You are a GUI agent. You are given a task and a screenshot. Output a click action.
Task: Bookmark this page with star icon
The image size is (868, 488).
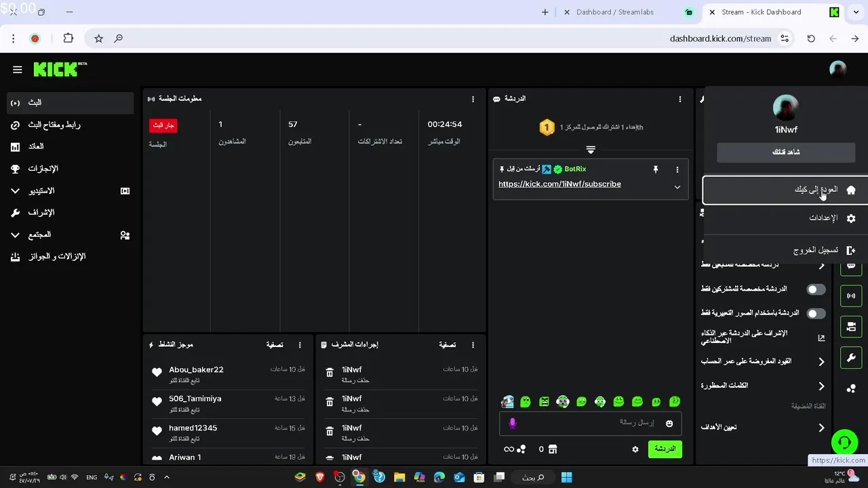[x=98, y=39]
